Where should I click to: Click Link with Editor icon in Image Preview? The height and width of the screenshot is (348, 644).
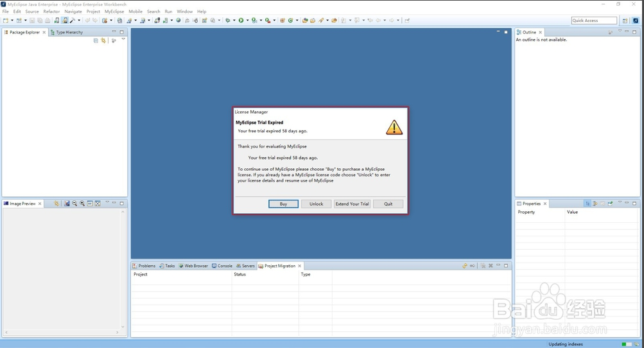(57, 204)
